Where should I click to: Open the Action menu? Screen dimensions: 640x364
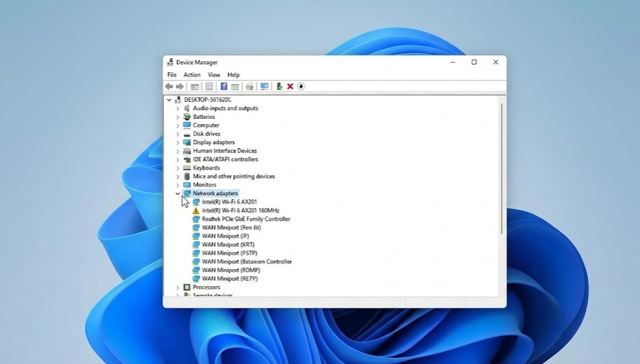pyautogui.click(x=192, y=75)
